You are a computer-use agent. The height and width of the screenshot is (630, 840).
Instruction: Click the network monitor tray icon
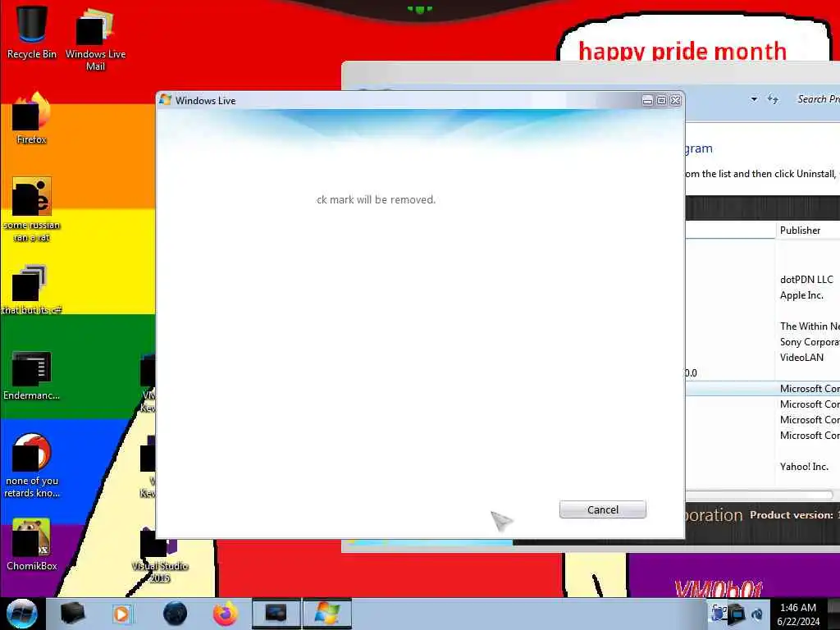pos(737,614)
